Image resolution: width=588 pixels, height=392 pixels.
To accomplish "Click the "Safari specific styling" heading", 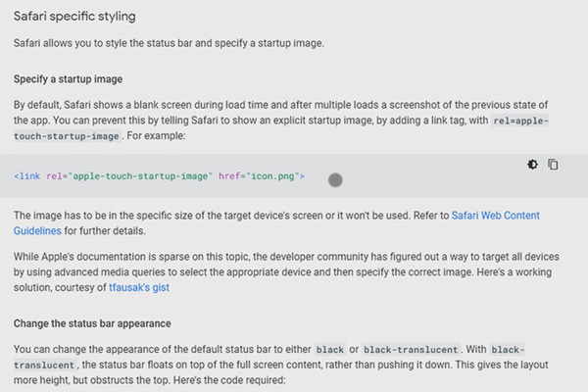I will click(x=74, y=16).
